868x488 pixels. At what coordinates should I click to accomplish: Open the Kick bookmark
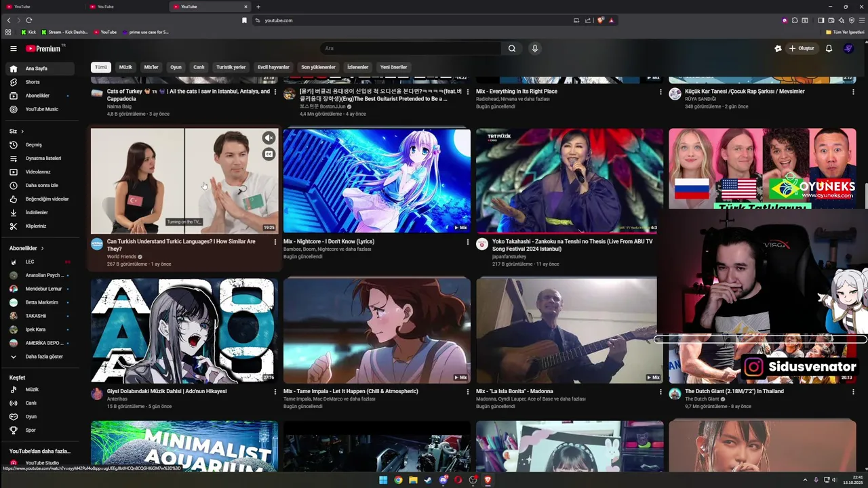(28, 32)
